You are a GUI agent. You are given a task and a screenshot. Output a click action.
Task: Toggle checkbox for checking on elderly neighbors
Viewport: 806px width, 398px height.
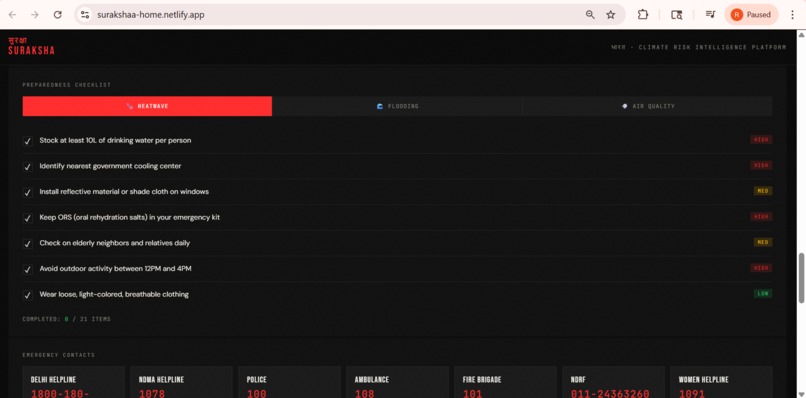28,244
